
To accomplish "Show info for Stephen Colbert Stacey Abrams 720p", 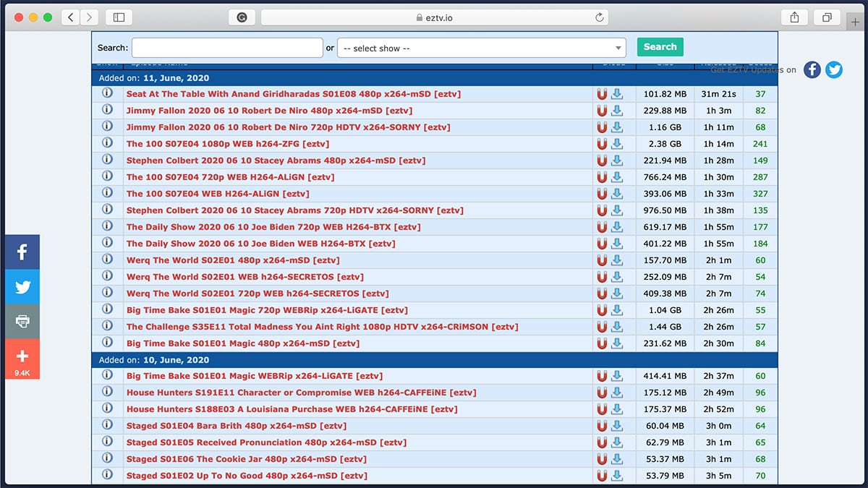I will (107, 210).
